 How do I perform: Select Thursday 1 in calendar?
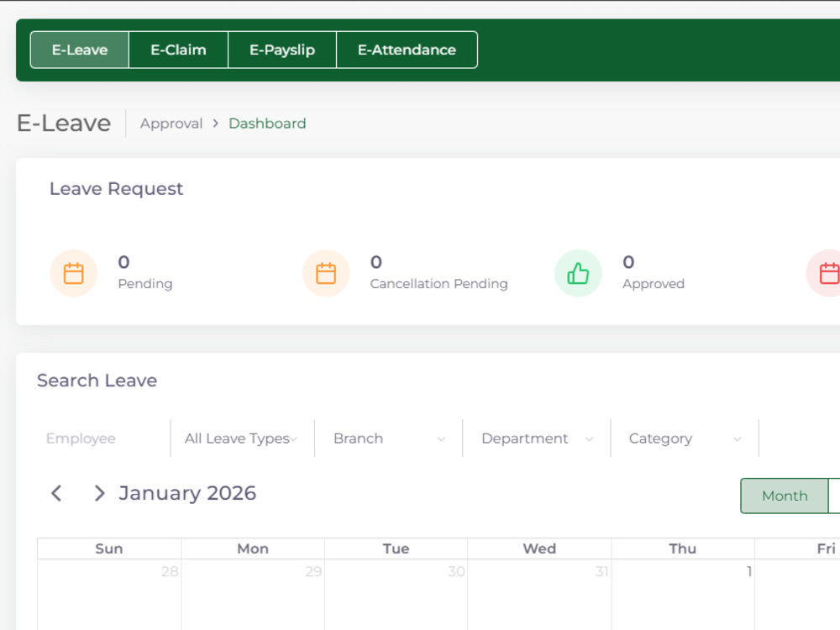pyautogui.click(x=749, y=571)
